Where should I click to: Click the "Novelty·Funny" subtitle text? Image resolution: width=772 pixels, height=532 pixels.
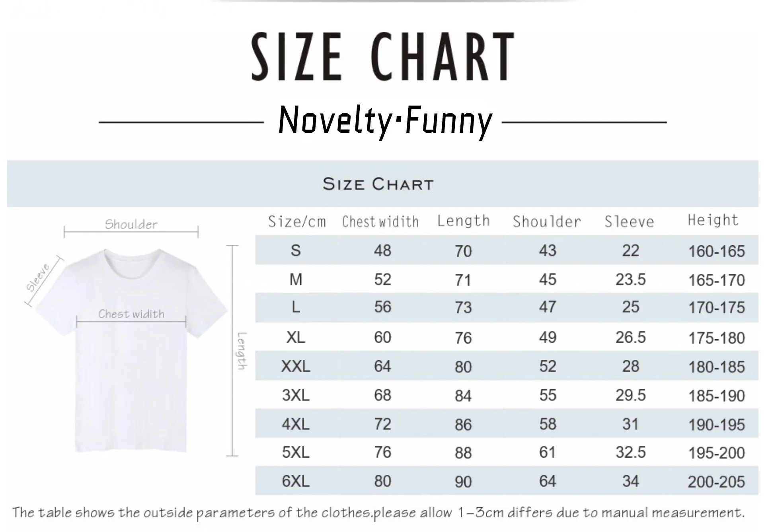(x=385, y=120)
